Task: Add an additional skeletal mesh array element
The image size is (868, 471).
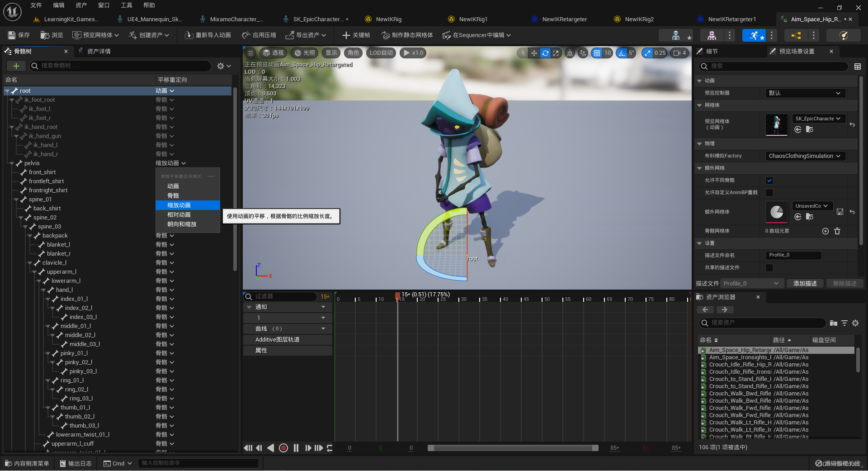Action: (826, 231)
